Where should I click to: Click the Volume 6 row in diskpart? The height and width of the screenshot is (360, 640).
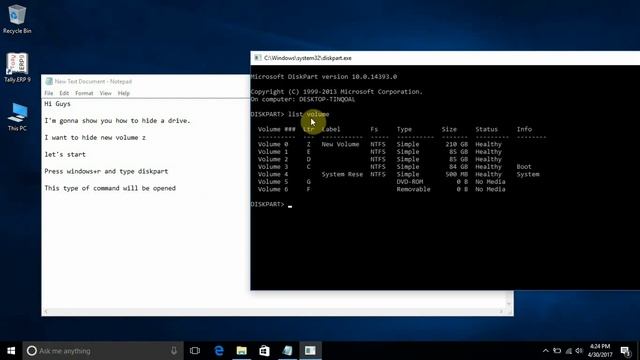(x=382, y=189)
